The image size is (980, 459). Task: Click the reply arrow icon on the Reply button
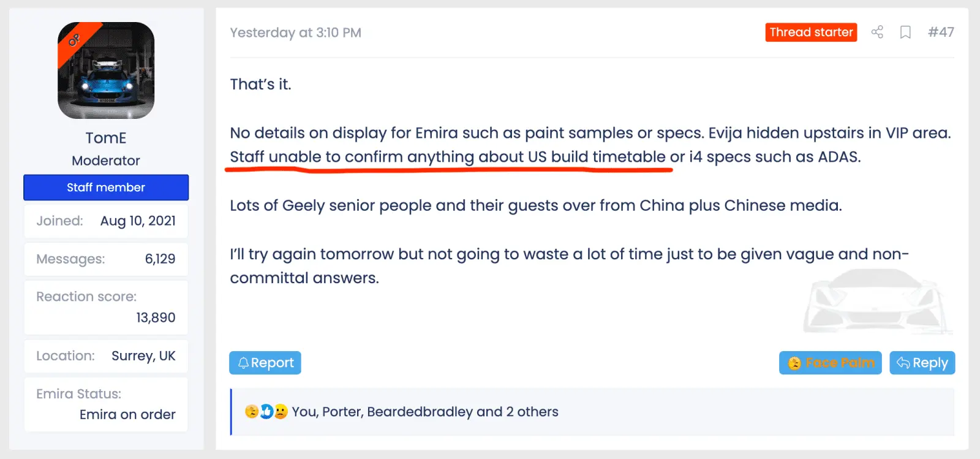(x=902, y=363)
